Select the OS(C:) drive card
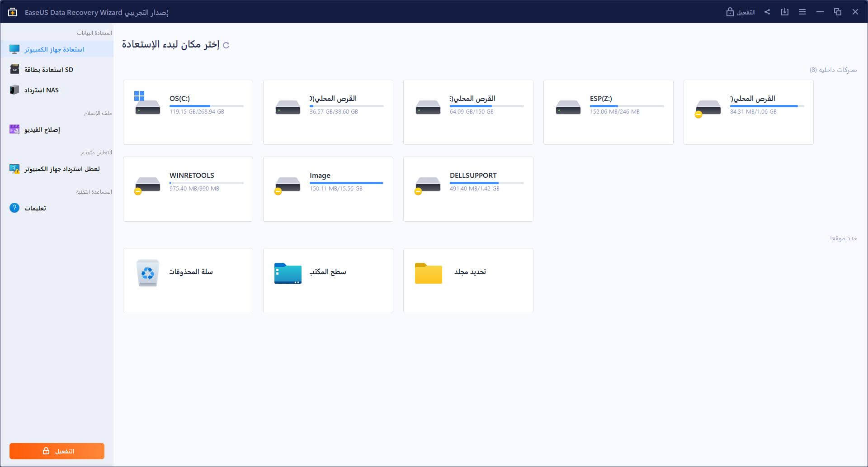 coord(188,112)
